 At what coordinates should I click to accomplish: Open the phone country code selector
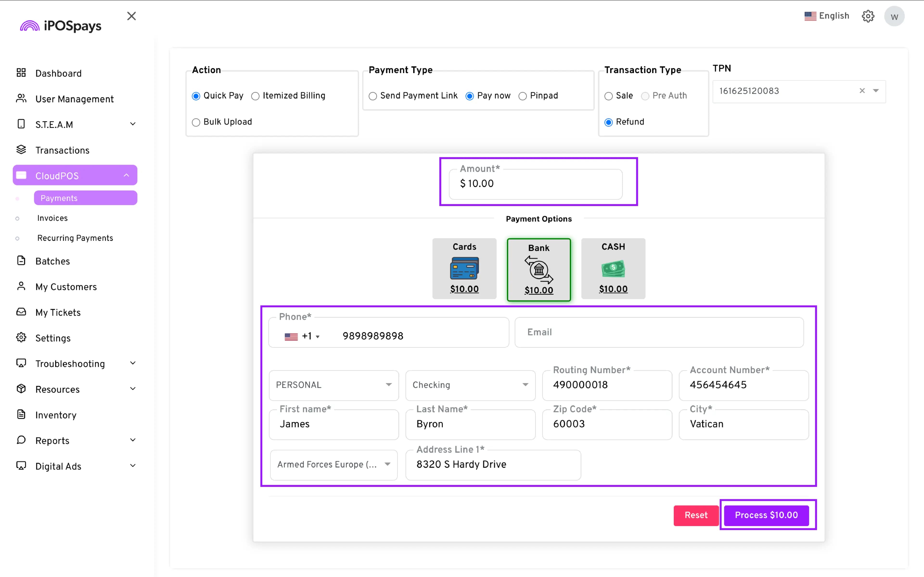coord(302,336)
